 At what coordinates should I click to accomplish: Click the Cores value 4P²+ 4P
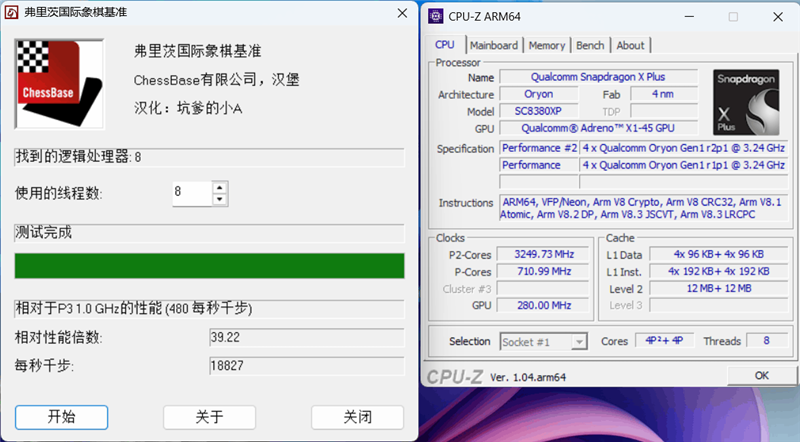(x=664, y=340)
